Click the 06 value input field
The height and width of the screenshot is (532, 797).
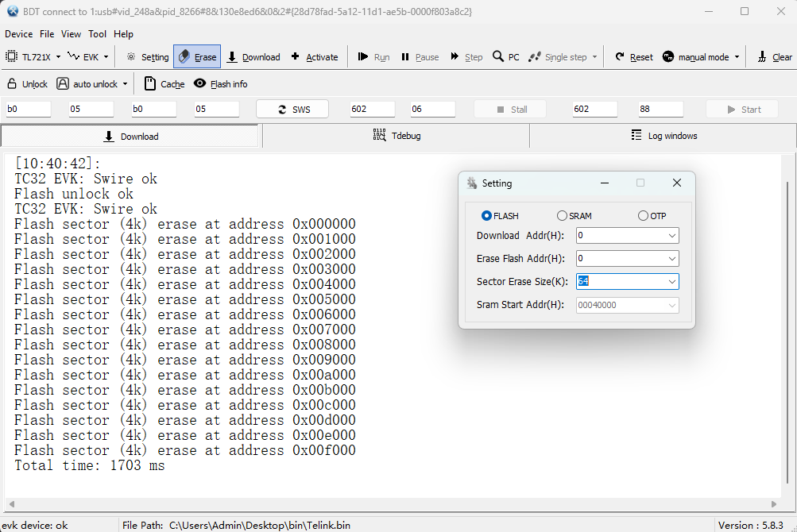pyautogui.click(x=433, y=109)
